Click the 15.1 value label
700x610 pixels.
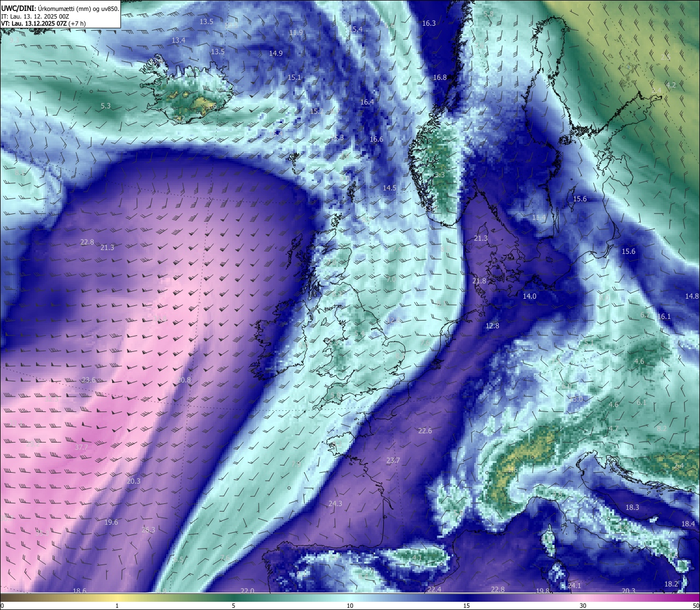point(294,78)
